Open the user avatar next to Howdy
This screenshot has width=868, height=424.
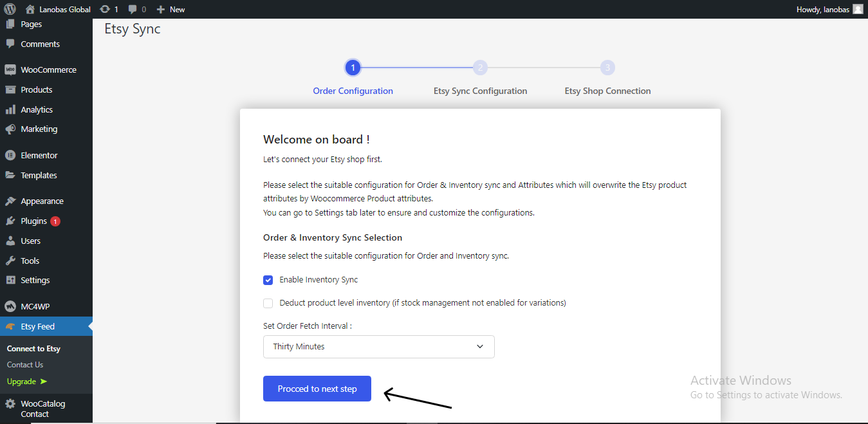858,9
